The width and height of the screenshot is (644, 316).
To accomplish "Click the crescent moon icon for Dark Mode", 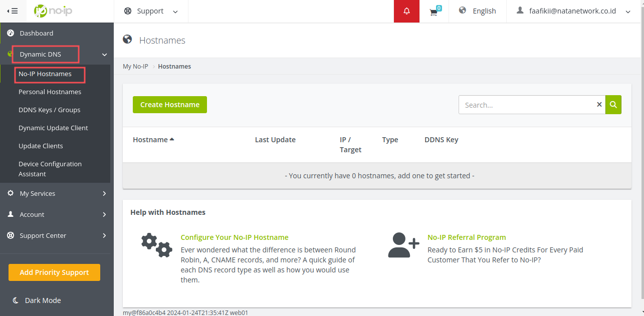I will (16, 300).
